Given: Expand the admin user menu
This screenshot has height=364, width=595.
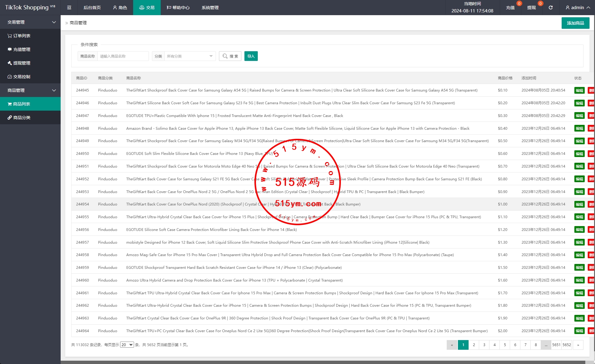Looking at the screenshot, I should pyautogui.click(x=578, y=8).
